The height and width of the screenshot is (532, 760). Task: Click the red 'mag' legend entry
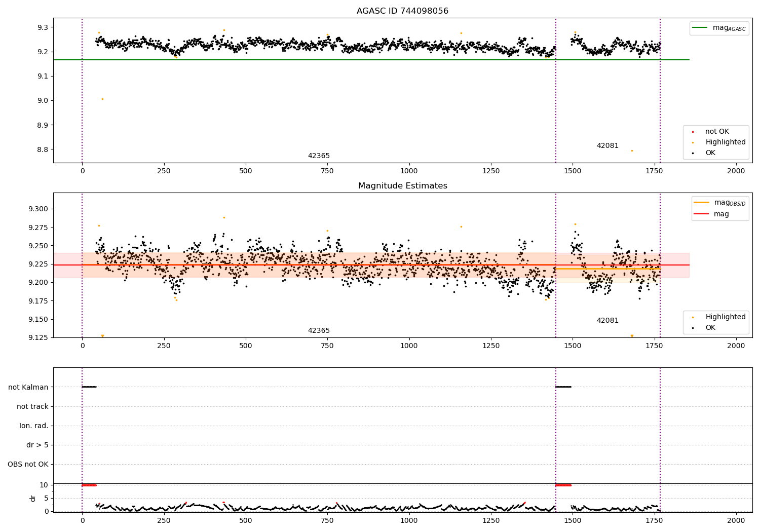tap(712, 214)
